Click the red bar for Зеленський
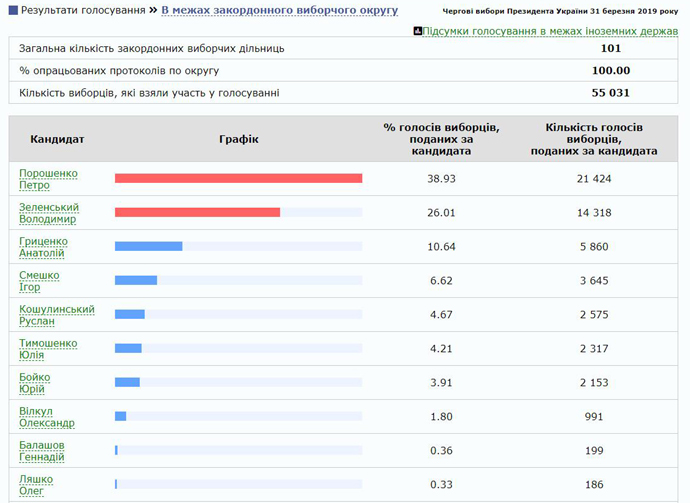 tap(197, 212)
